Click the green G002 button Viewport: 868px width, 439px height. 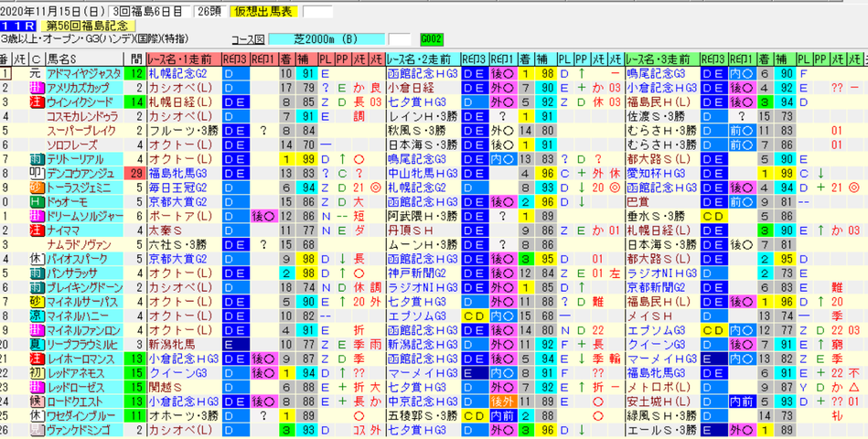(x=432, y=40)
